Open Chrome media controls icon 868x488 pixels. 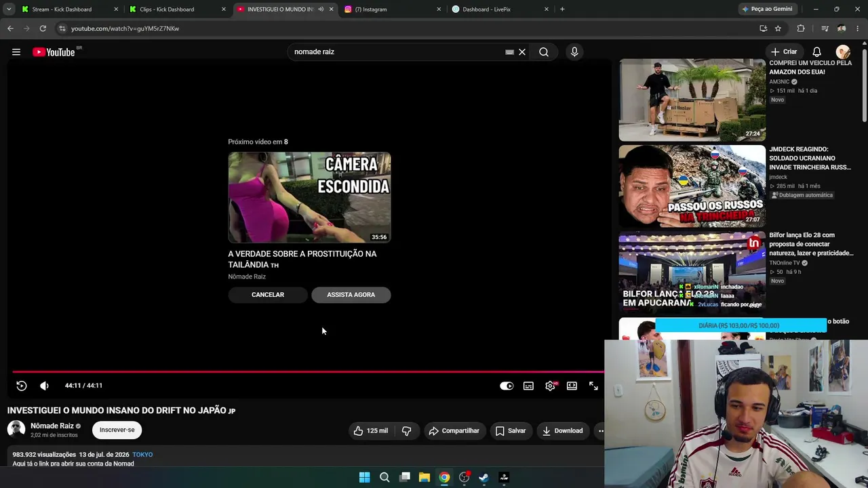coord(825,28)
